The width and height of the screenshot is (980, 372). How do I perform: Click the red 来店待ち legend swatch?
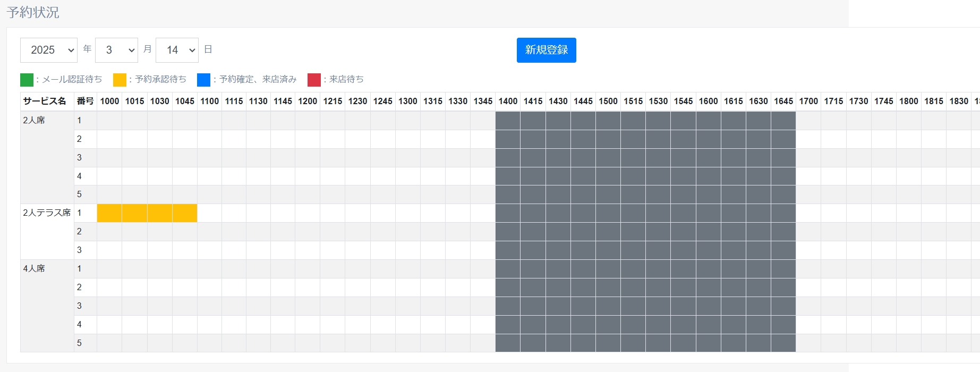click(314, 80)
